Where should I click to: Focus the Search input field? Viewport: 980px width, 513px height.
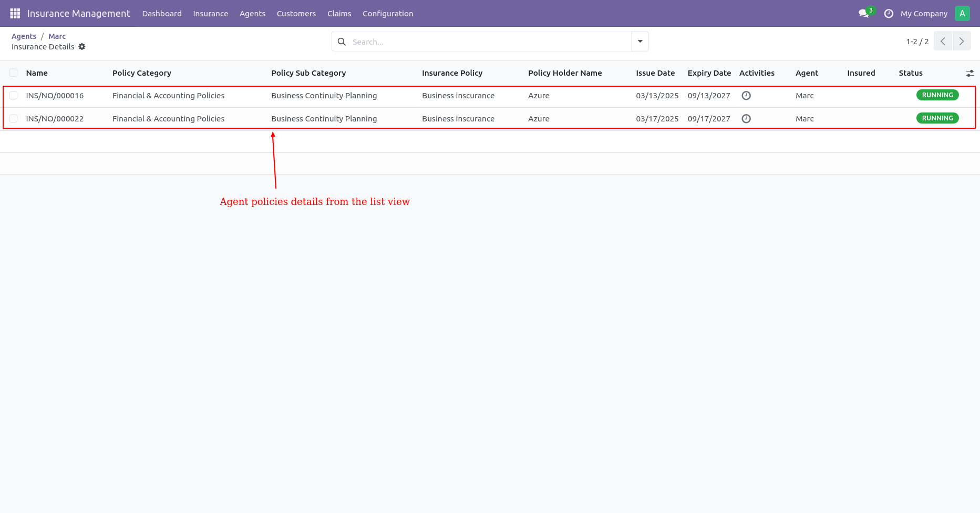(x=489, y=42)
